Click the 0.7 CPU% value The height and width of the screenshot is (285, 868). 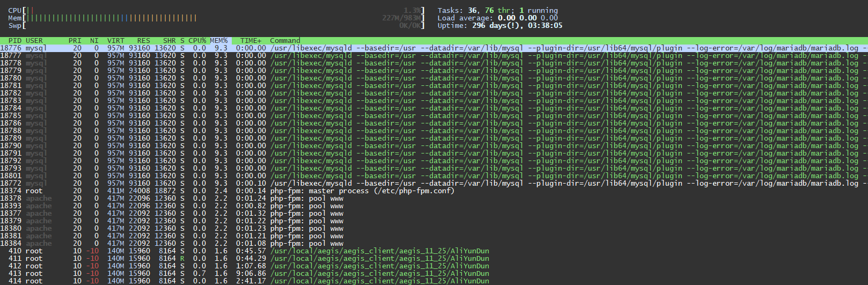(x=200, y=274)
